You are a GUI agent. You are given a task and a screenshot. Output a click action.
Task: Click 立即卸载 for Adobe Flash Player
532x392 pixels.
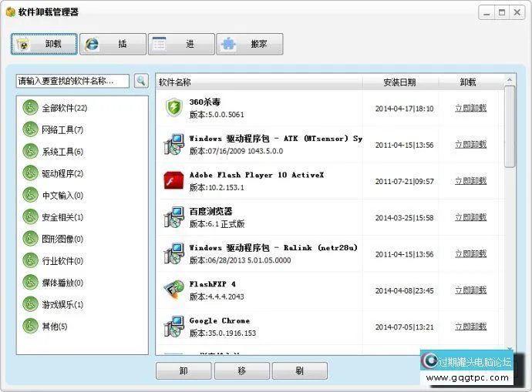pyautogui.click(x=471, y=181)
